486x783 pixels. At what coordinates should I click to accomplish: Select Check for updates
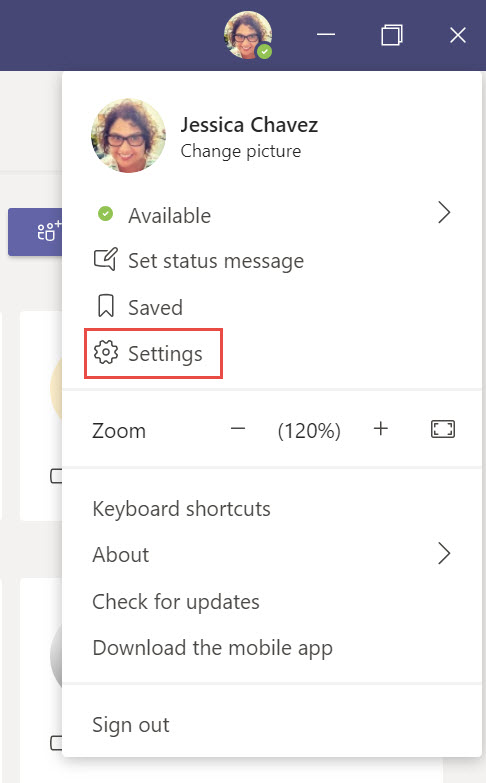click(x=176, y=602)
